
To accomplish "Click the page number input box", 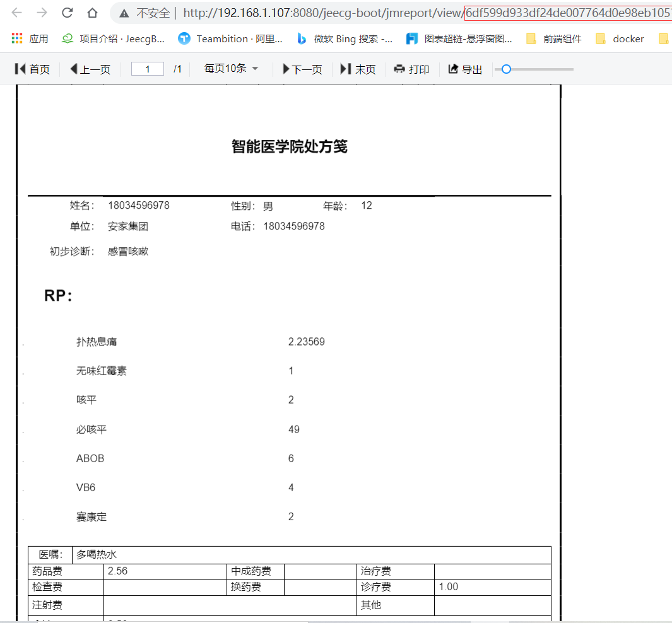I will (x=148, y=69).
